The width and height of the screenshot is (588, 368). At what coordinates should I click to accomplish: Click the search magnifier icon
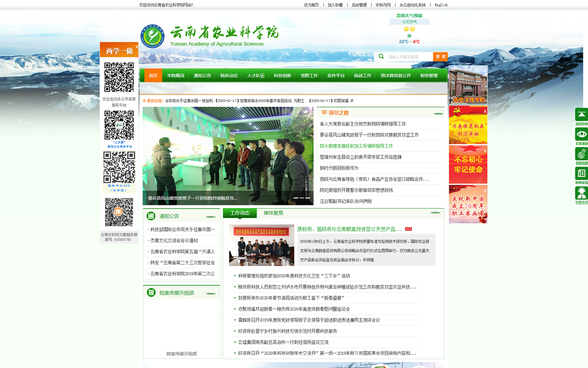pyautogui.click(x=381, y=57)
